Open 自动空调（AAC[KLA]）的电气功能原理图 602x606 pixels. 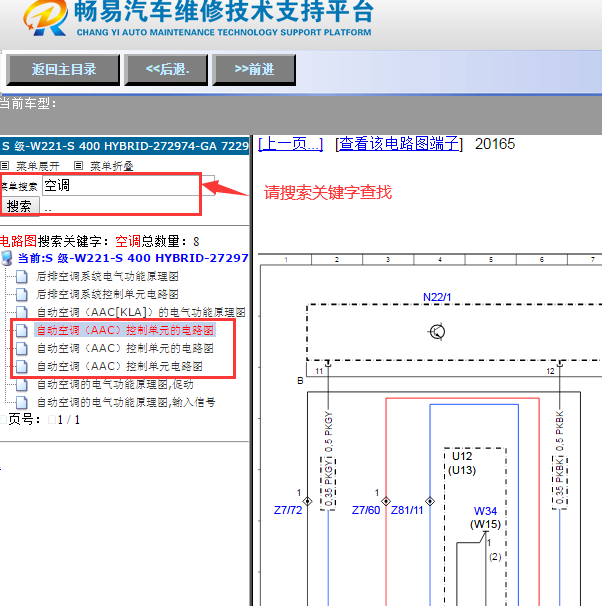[x=141, y=312]
